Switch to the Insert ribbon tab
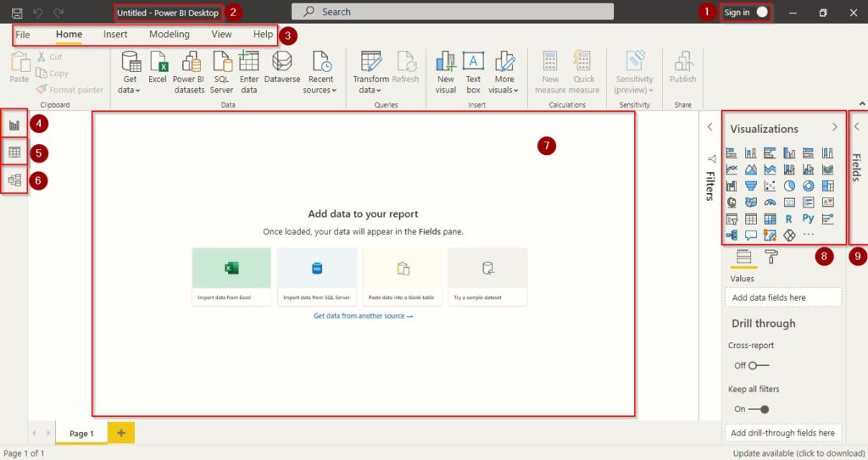 pos(115,35)
